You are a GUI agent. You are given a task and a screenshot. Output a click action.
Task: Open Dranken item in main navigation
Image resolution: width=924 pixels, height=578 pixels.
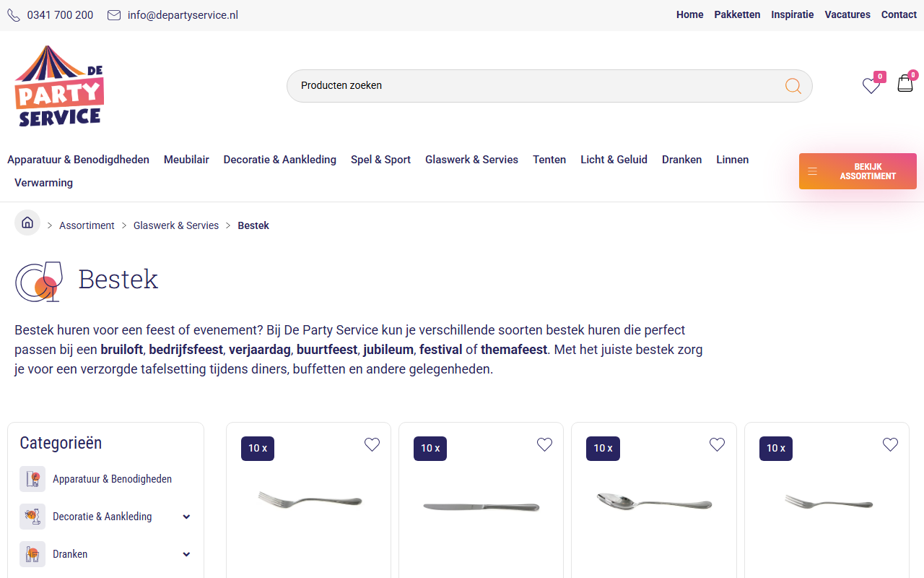tap(681, 160)
